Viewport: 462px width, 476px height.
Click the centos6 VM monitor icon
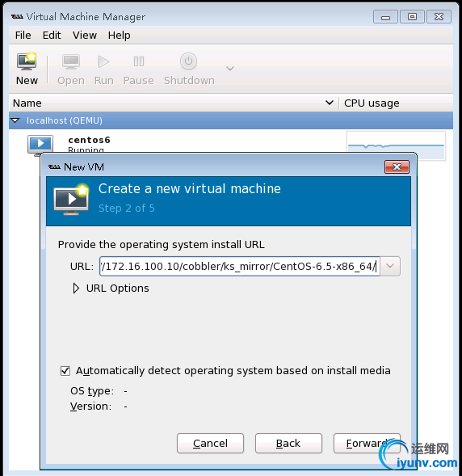pyautogui.click(x=40, y=145)
